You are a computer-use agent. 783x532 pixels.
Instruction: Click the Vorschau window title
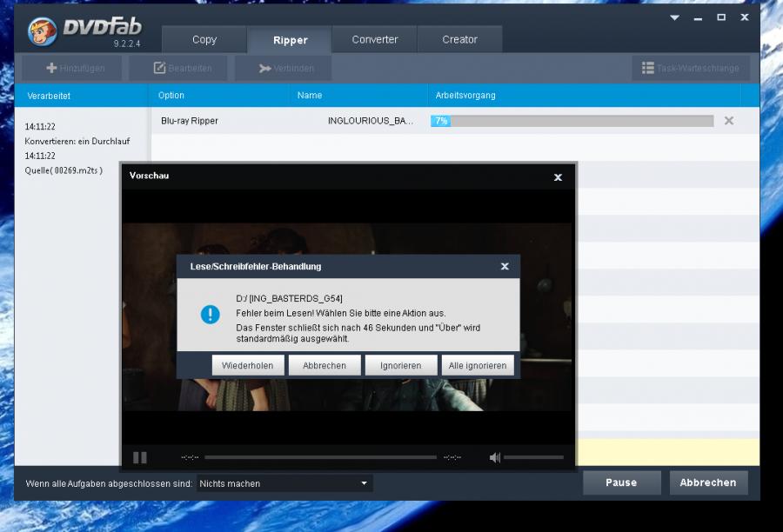point(149,176)
